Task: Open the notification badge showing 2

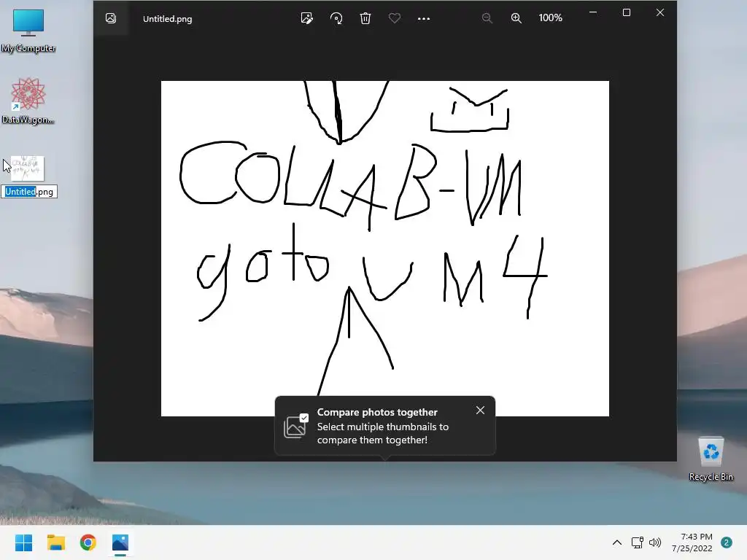Action: [727, 542]
